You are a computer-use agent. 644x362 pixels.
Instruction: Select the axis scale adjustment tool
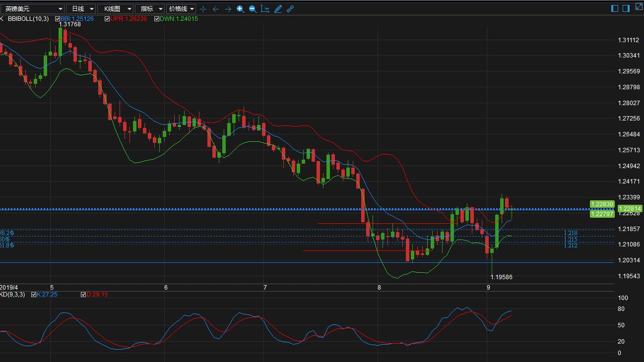[x=265, y=9]
